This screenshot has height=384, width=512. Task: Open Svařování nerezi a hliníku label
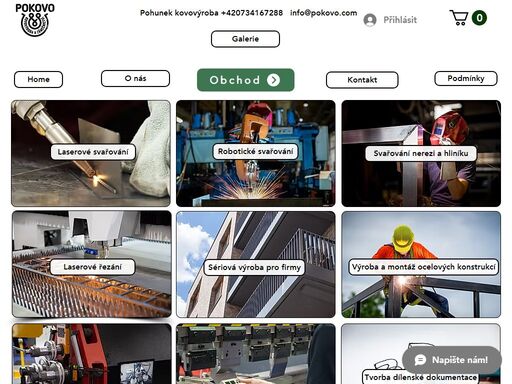421,153
